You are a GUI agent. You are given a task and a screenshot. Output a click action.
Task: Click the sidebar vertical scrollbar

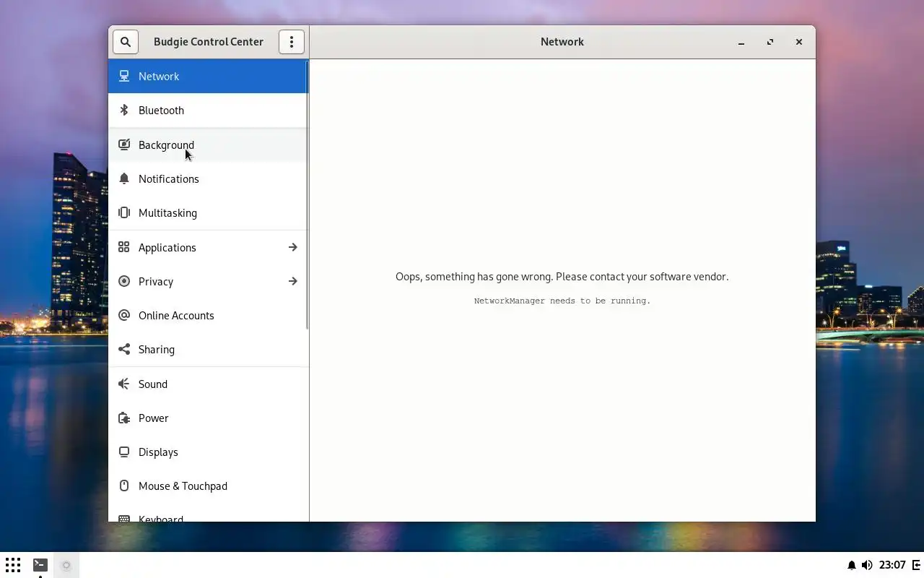click(308, 195)
